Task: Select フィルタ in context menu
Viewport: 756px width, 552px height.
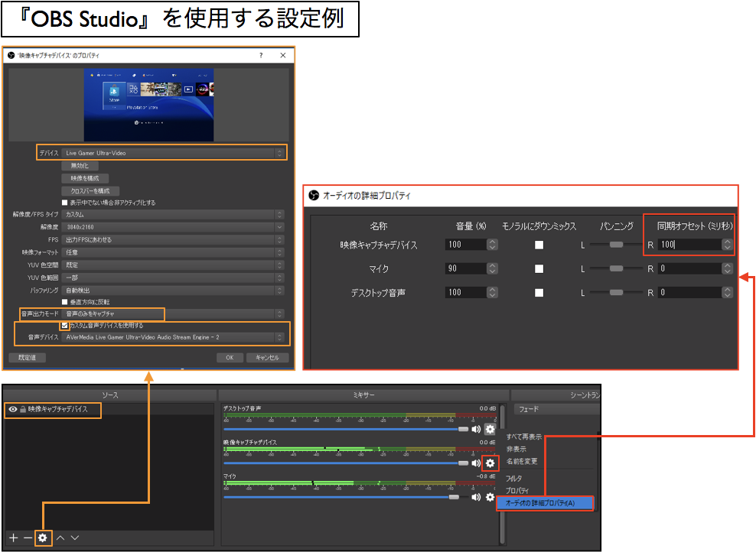Action: [x=513, y=479]
